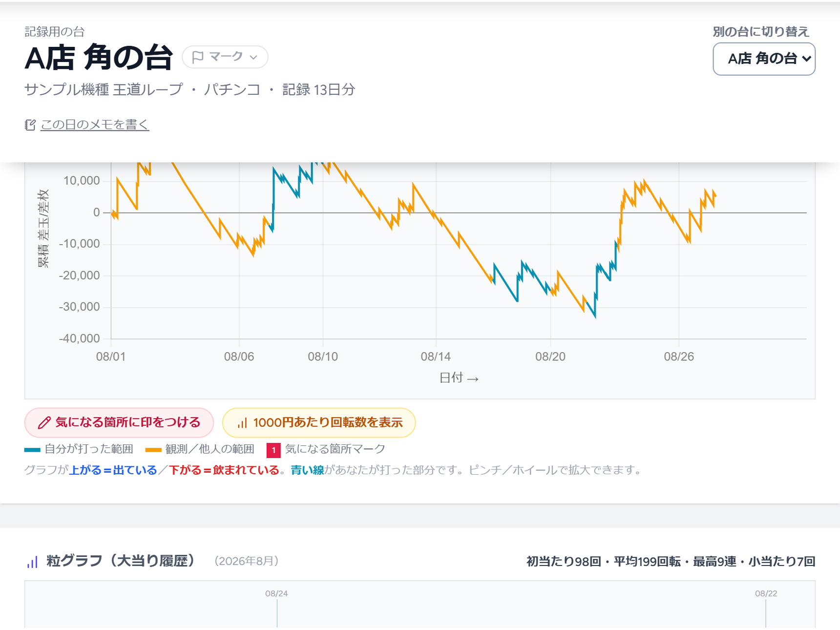Click the 気になる箇所マーク legend label
The width and height of the screenshot is (840, 630).
click(335, 449)
